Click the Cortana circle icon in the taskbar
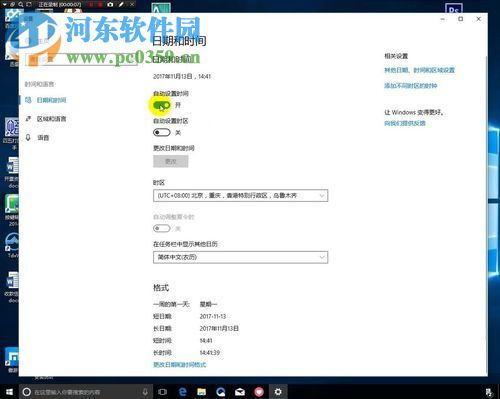This screenshot has width=500, height=399. pos(27,392)
